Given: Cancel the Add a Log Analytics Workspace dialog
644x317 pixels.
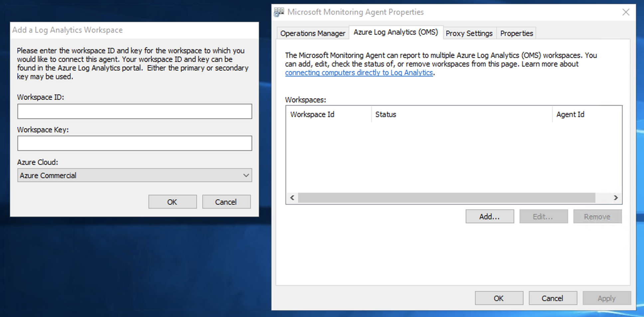Looking at the screenshot, I should pyautogui.click(x=226, y=202).
